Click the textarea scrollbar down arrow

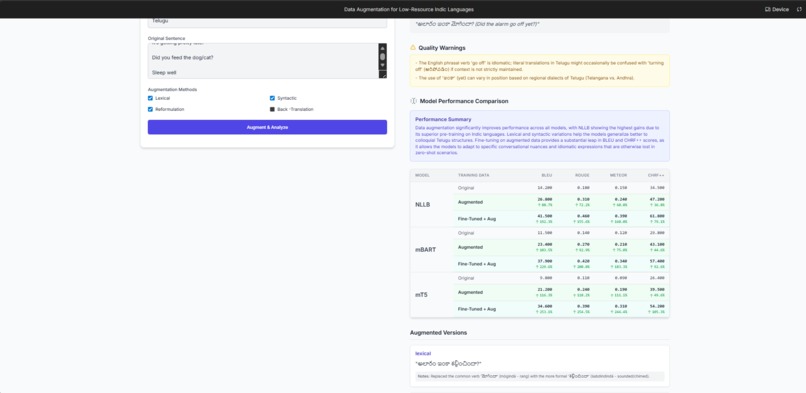pos(382,65)
